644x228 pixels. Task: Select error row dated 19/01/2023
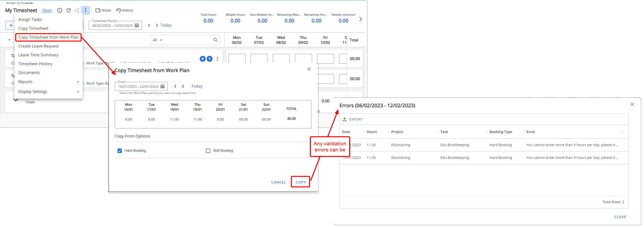tap(484, 158)
